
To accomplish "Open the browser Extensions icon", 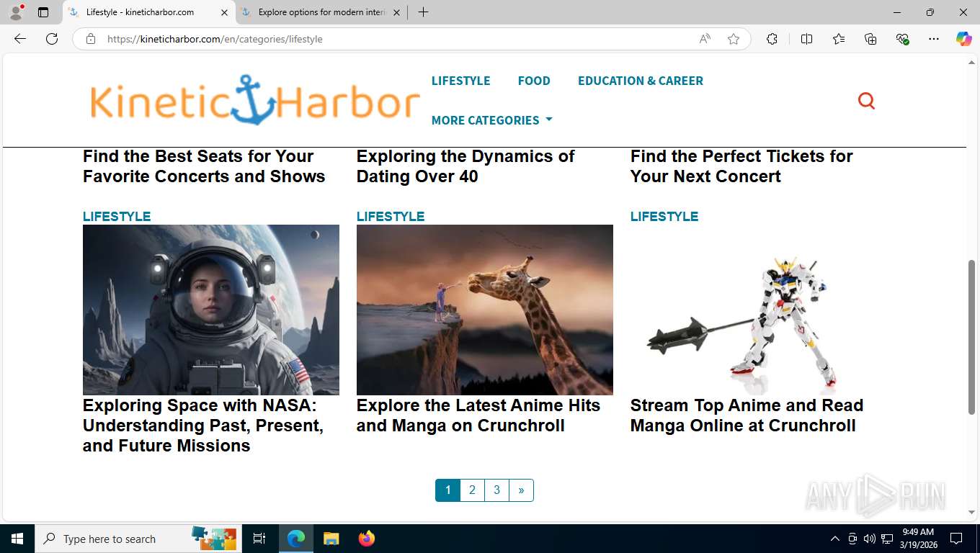I will (772, 39).
